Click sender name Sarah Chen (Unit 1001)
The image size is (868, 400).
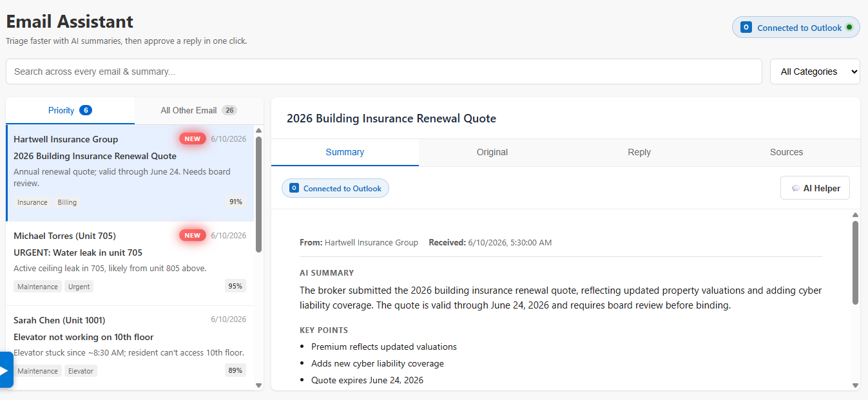(59, 320)
